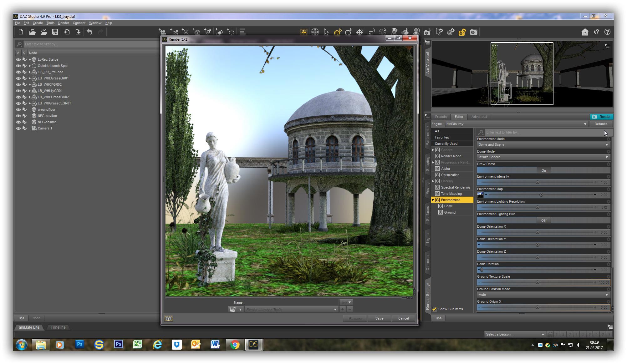Select the Translate tool icon
The height and width of the screenshot is (364, 627).
pos(360,32)
